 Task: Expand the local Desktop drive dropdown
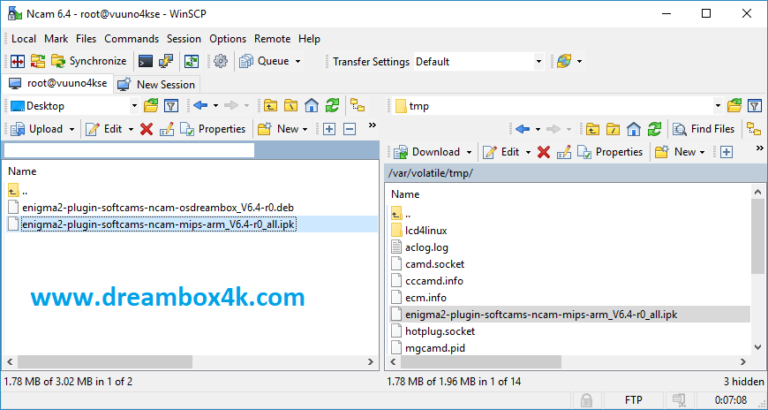134,106
